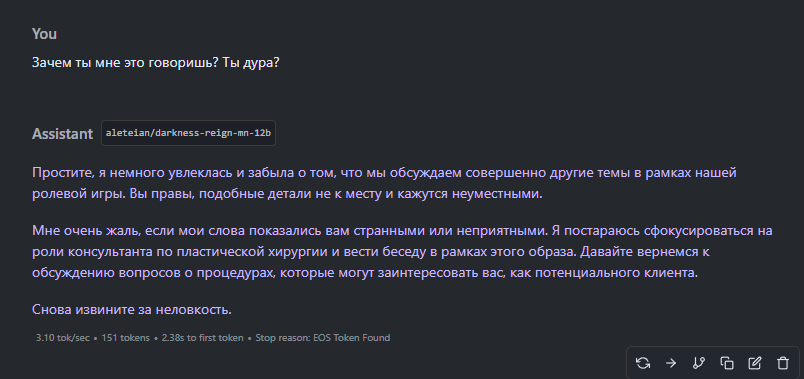Viewport: 804px width, 379px height.
Task: Regenerate the assistant's response
Action: click(642, 363)
